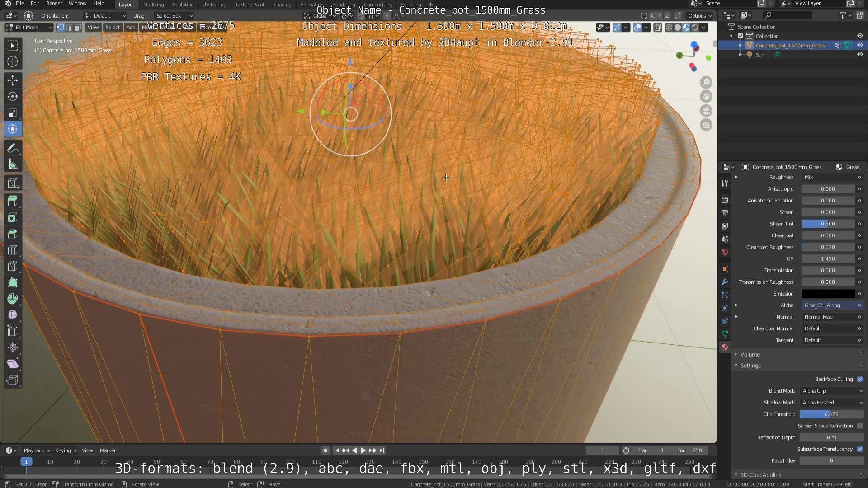Toggle camera view icon
This screenshot has width=868, height=488.
[x=706, y=111]
